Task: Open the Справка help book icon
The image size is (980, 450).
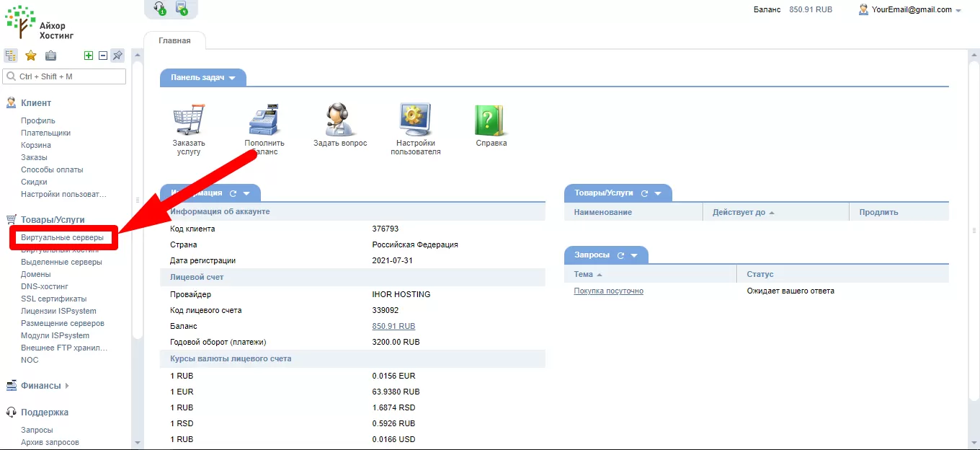Action: (x=490, y=120)
